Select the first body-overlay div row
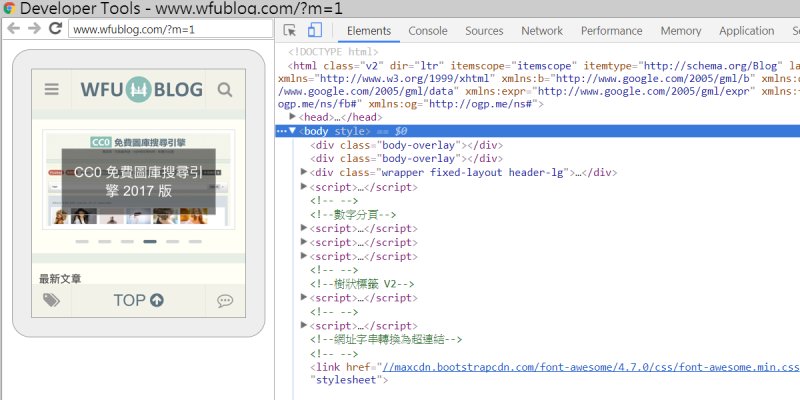800x400 pixels. click(x=406, y=145)
